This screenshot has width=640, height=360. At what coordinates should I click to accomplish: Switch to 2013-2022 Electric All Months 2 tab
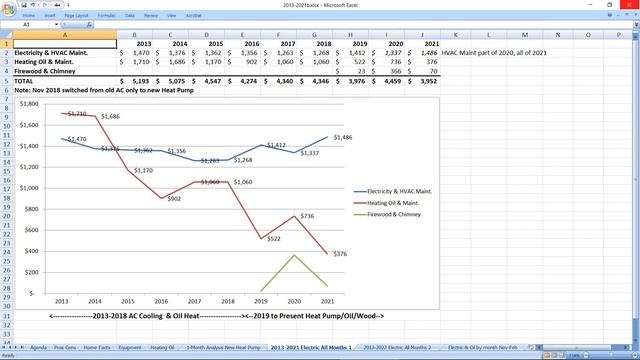(x=397, y=347)
